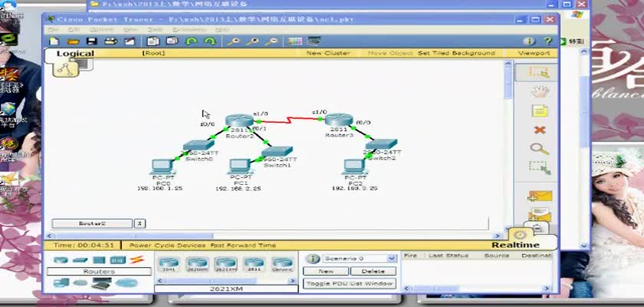
Task: Choose the Select tool in right panel
Action: click(539, 73)
